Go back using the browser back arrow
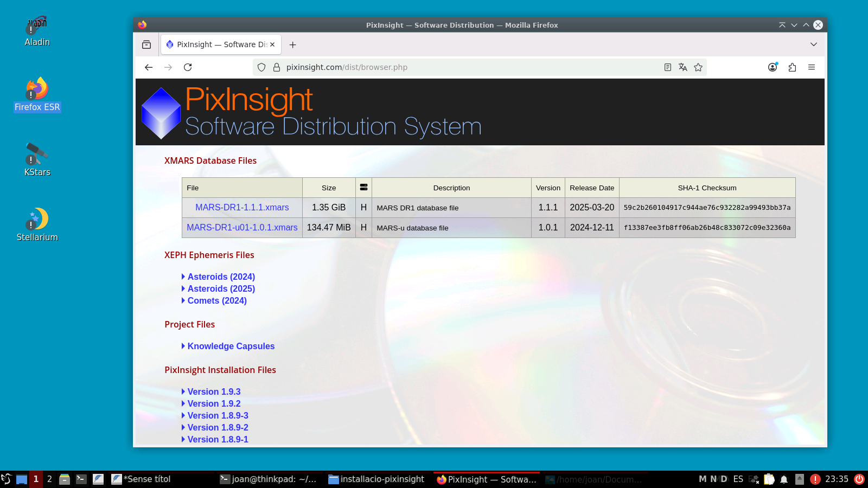The image size is (868, 488). [x=149, y=67]
